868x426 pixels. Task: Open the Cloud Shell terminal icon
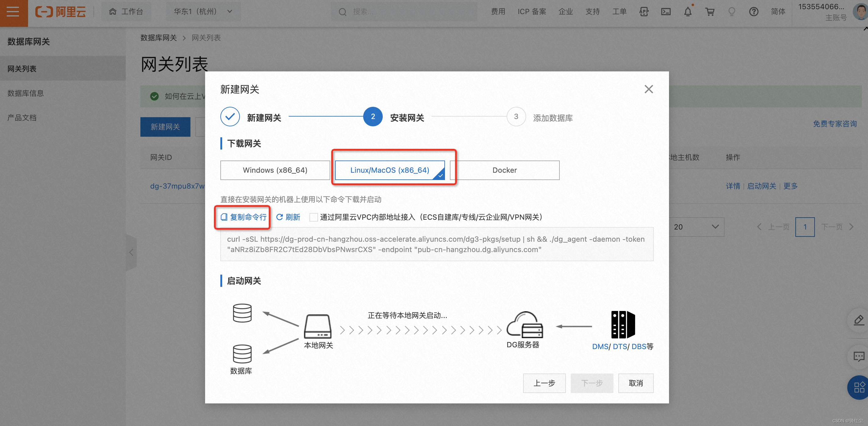tap(666, 12)
